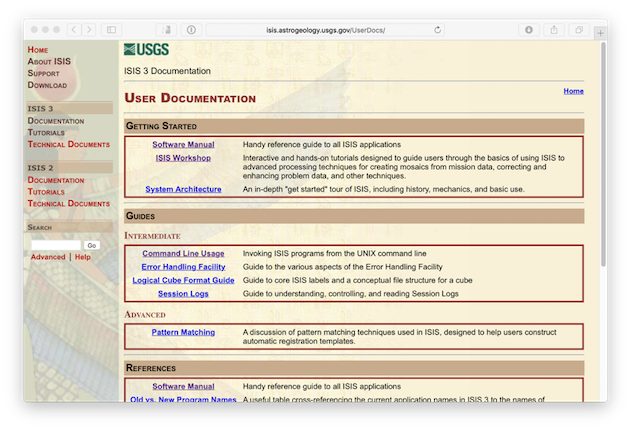This screenshot has width=631, height=430.
Task: Click the 1Password info toolbar icon
Action: pos(191,30)
